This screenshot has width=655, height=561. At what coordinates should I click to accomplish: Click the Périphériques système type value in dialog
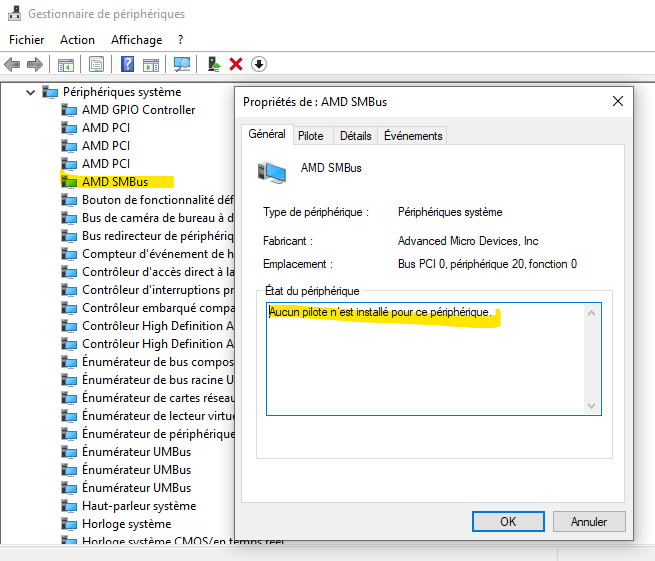450,212
